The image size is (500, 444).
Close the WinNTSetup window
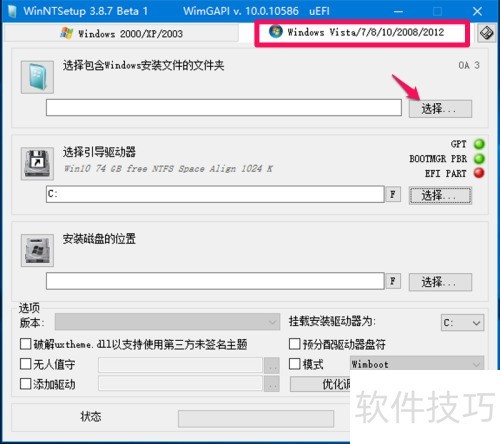tap(477, 11)
